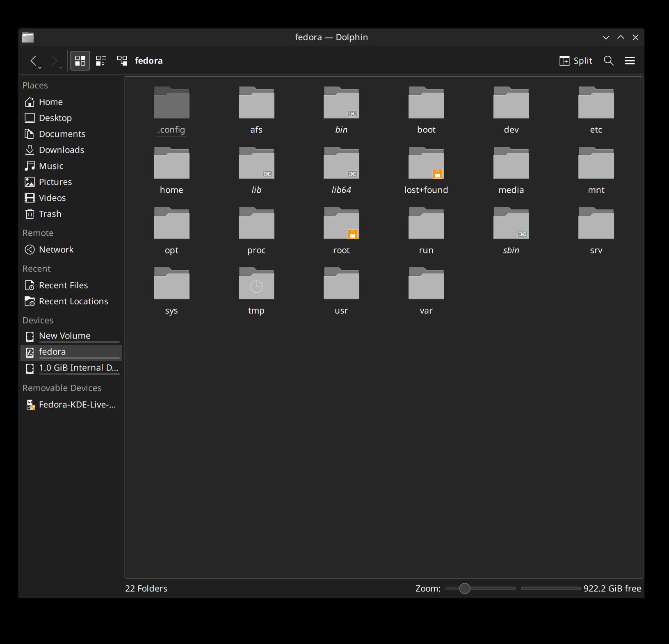Click the Zoom slider handle
The width and height of the screenshot is (669, 644).
[464, 588]
